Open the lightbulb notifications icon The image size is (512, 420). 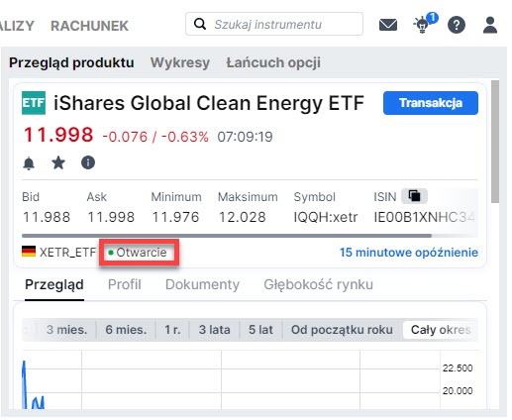424,24
